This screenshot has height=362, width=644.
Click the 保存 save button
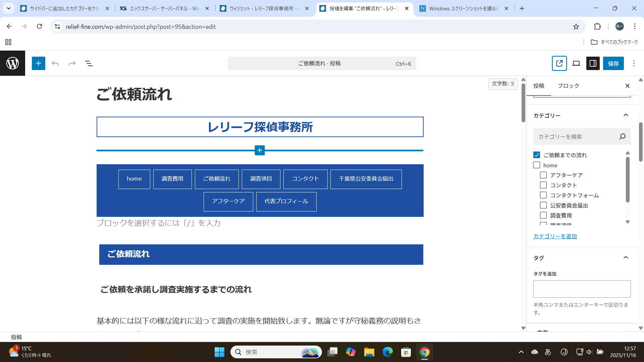click(613, 63)
